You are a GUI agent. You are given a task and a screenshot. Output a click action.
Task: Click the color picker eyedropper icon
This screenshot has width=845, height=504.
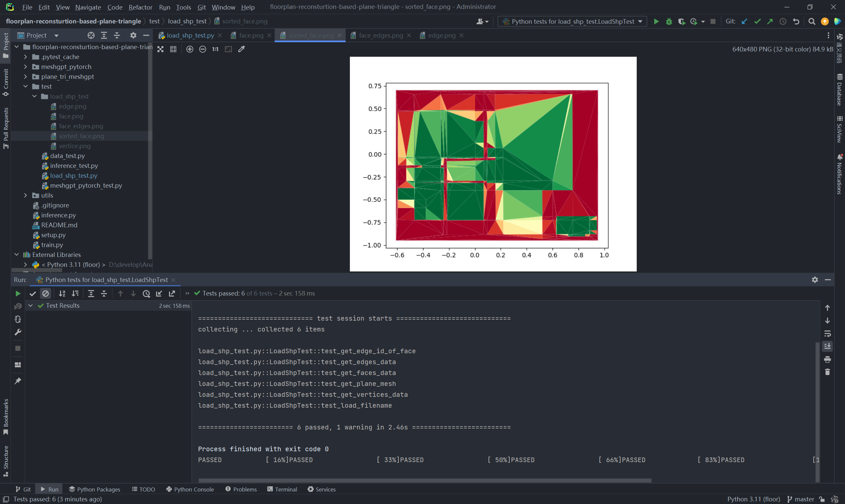click(242, 49)
